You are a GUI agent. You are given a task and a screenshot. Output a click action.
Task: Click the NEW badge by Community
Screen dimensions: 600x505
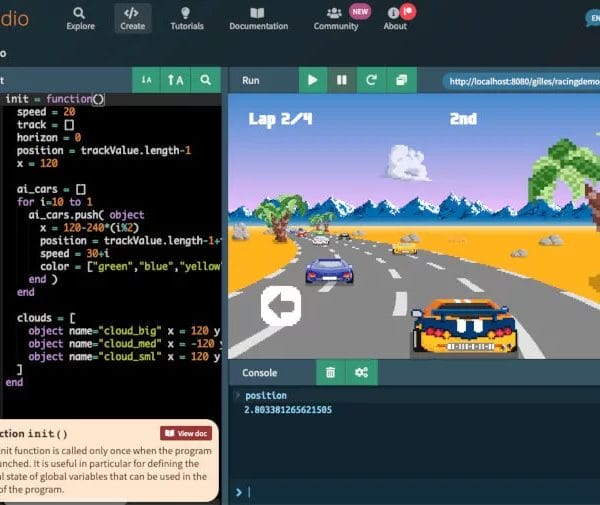click(x=360, y=11)
